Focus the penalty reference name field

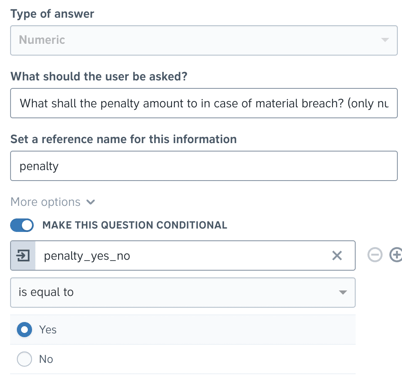(x=204, y=166)
